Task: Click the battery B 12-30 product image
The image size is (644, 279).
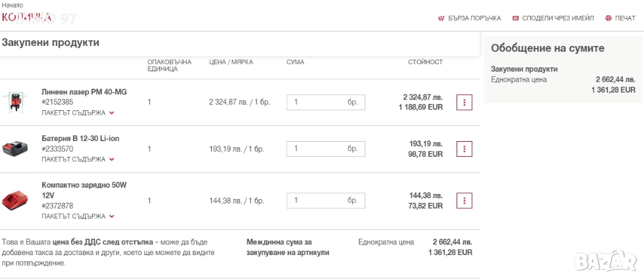Action: (x=15, y=149)
